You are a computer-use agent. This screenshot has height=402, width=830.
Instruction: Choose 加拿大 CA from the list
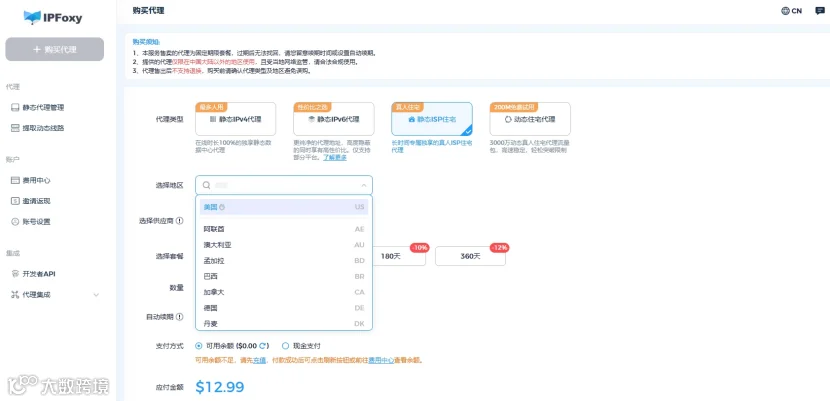tap(284, 292)
